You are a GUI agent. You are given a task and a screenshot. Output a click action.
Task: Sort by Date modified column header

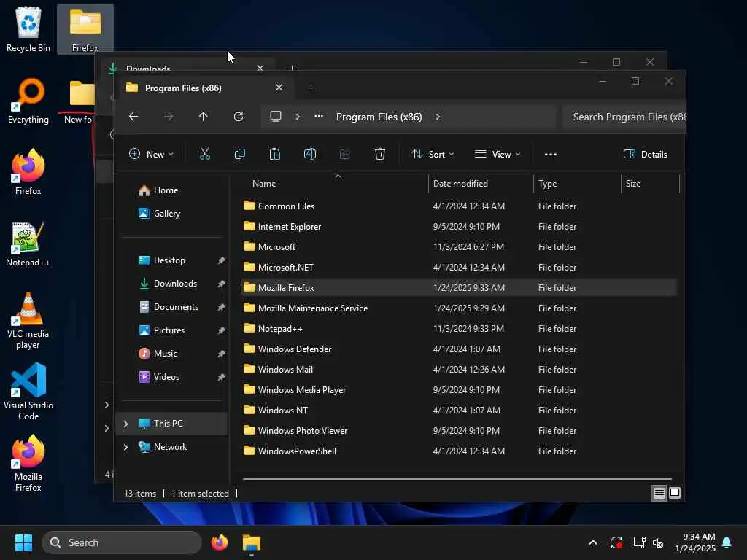(x=481, y=183)
